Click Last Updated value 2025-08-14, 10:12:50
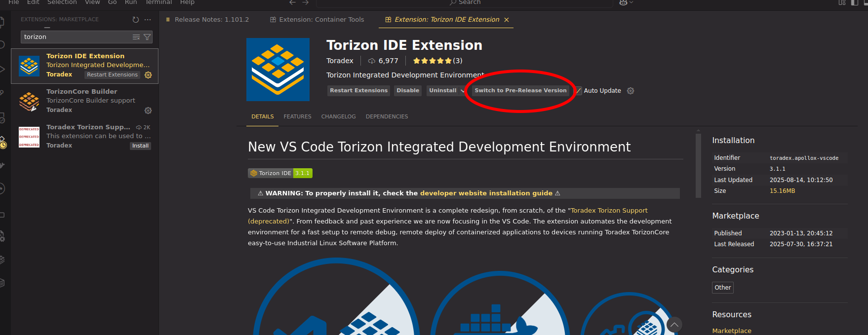The width and height of the screenshot is (868, 335). click(x=801, y=180)
